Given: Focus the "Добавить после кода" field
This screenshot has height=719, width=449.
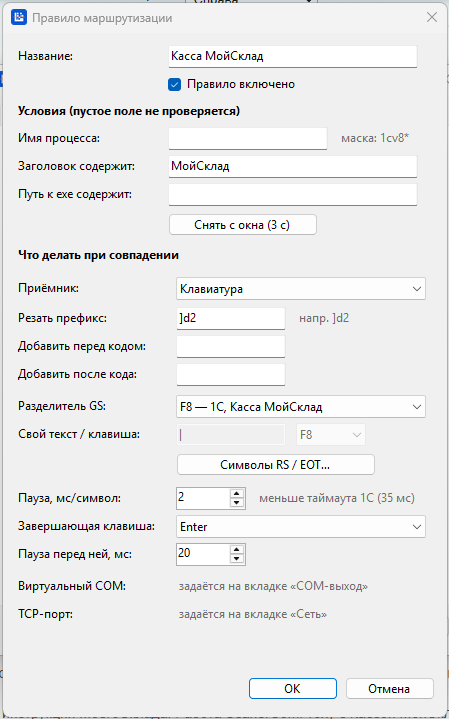Looking at the screenshot, I should point(231,374).
